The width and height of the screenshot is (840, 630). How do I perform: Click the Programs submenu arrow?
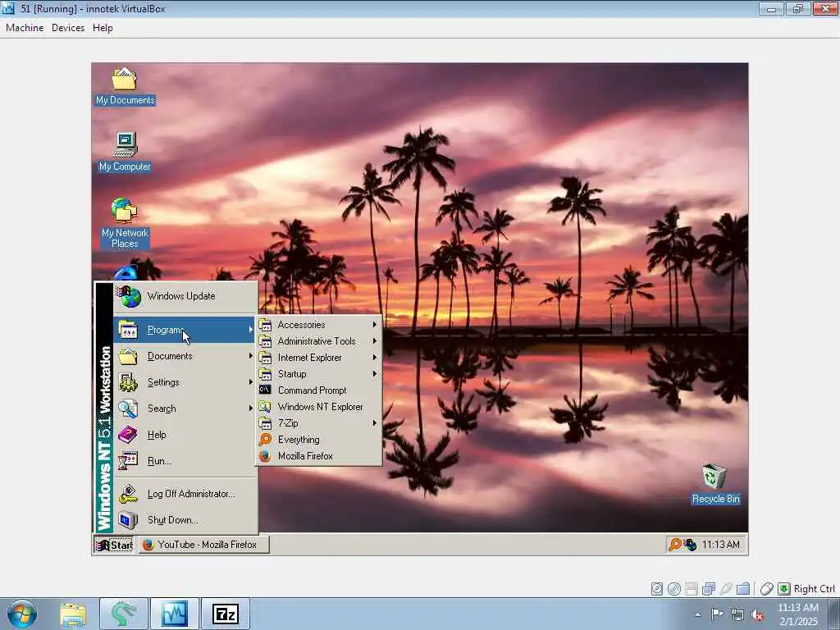coord(251,330)
